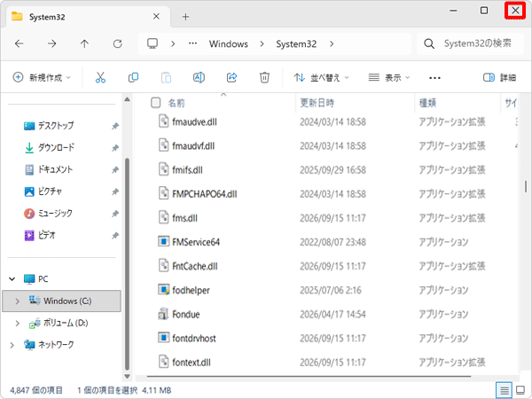
Task: Click the Delete trash can icon
Action: pos(264,78)
